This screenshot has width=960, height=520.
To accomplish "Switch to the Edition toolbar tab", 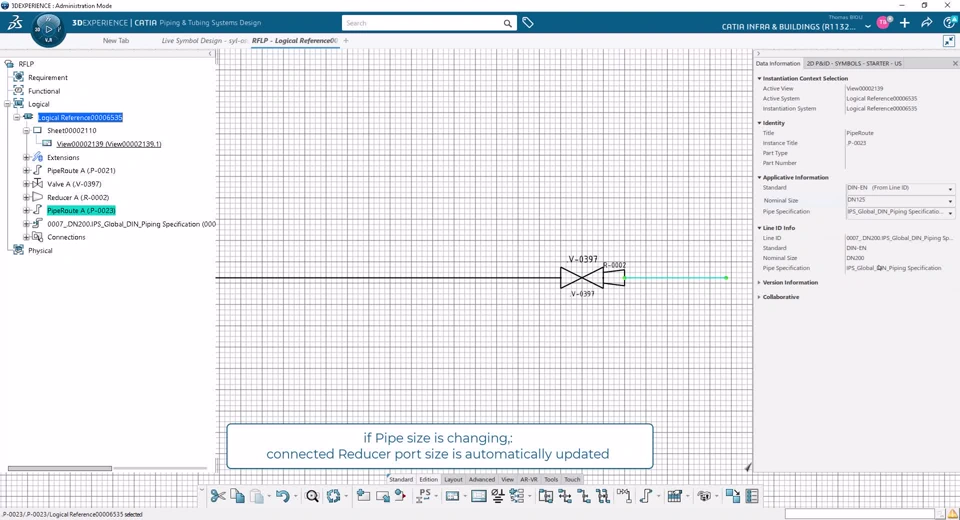I will pos(429,480).
